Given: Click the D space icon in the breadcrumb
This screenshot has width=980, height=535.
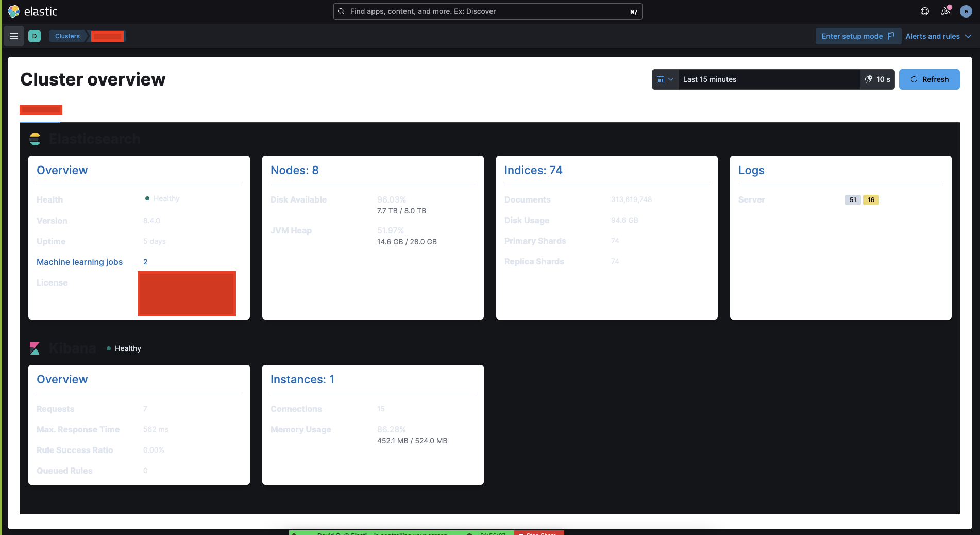Looking at the screenshot, I should 35,36.
